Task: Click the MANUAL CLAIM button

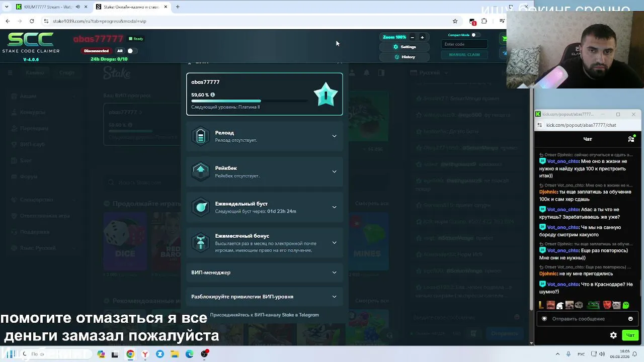Action: click(x=464, y=55)
